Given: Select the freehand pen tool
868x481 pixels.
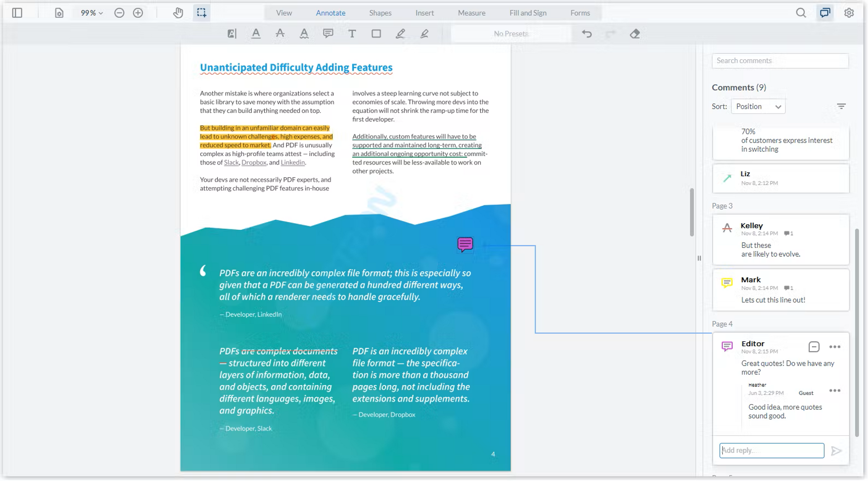Looking at the screenshot, I should (400, 33).
